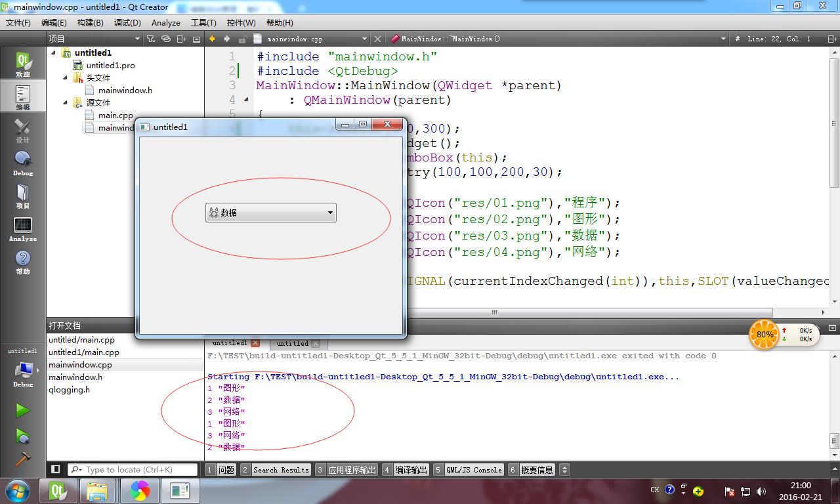The image size is (840, 504).
Task: Show the 应用程序输出 pane
Action: [x=346, y=470]
